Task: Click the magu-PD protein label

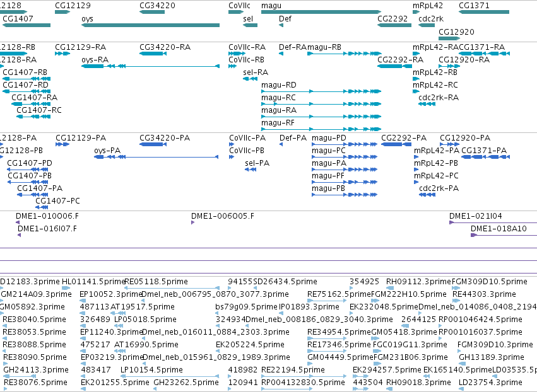Action: click(x=329, y=138)
